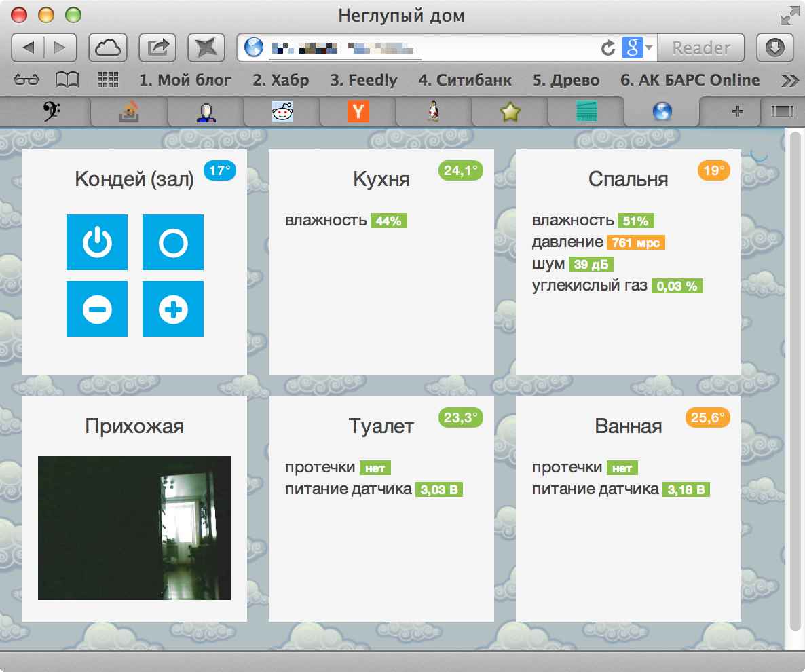Click the 'Кондей (зал)' card title
The width and height of the screenshot is (805, 672).
(134, 179)
